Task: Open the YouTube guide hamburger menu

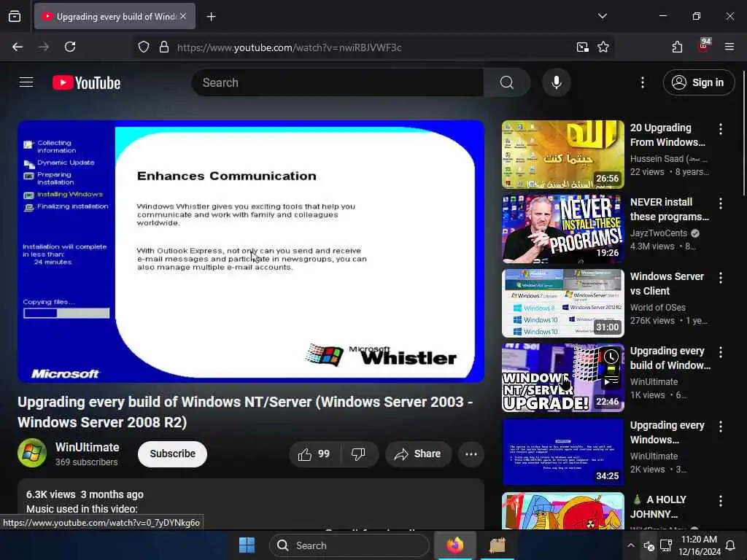Action: [x=26, y=82]
